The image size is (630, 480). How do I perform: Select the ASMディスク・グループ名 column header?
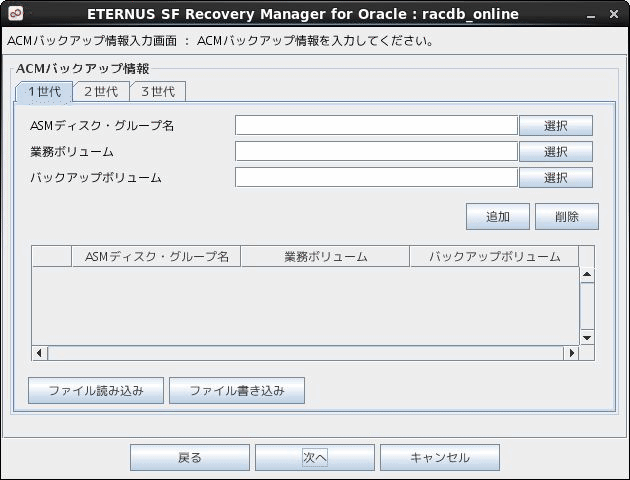coord(156,256)
